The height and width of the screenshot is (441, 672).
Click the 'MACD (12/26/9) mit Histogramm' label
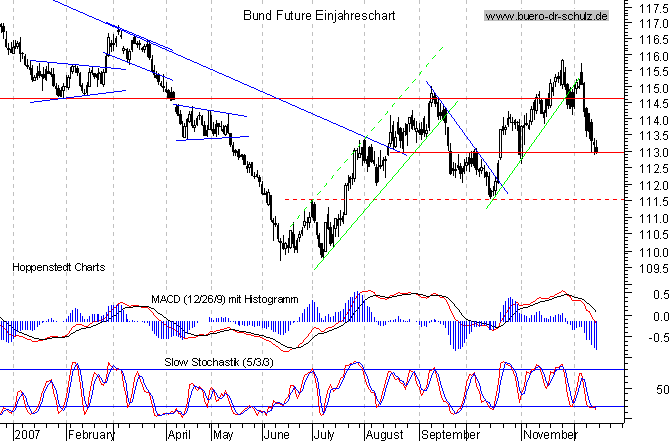click(x=225, y=299)
